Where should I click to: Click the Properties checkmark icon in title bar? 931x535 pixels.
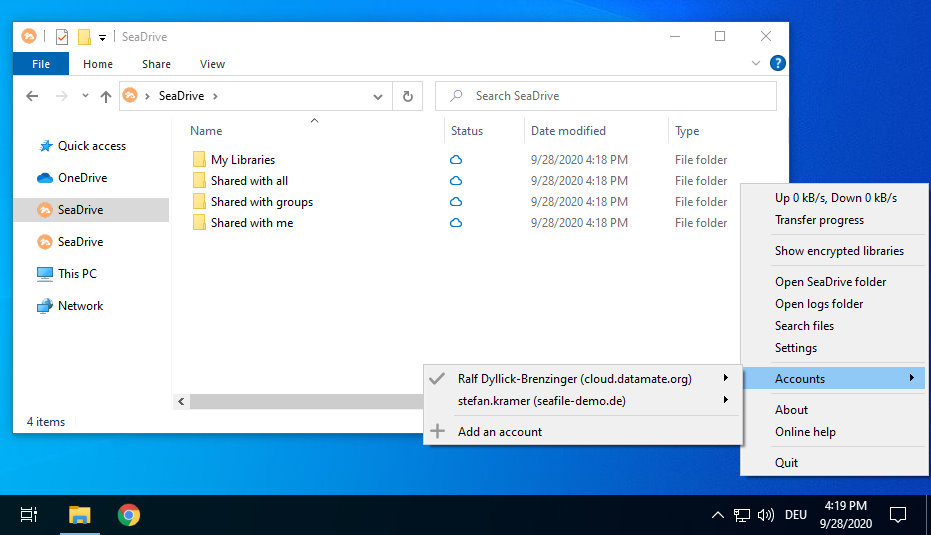[x=62, y=37]
